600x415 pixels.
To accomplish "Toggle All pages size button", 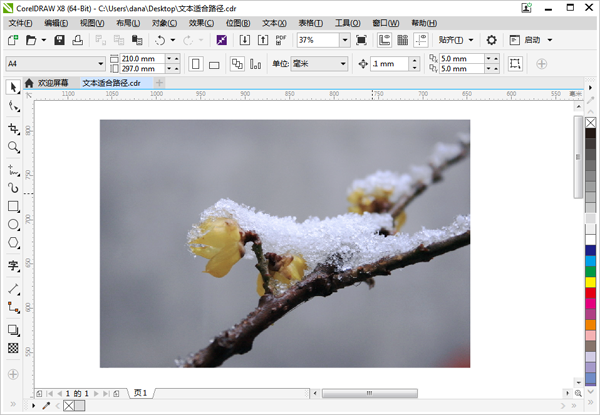I will (x=237, y=64).
